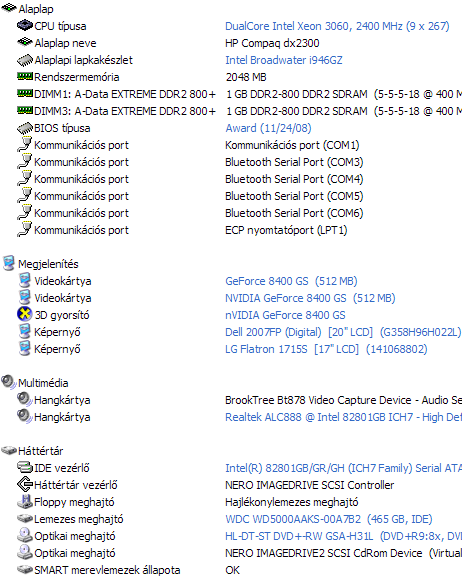
Task: Select the Rendszermemória label
Action: coord(77,77)
